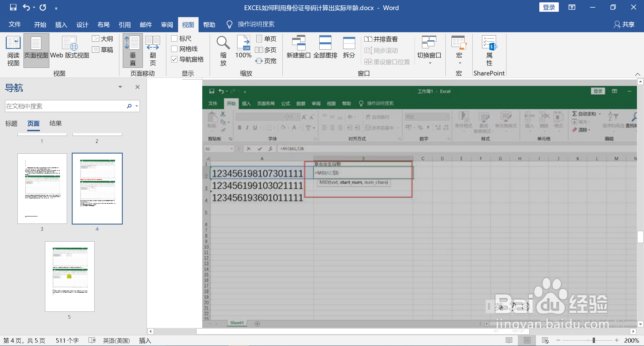Switch to Outline view (大纲)
The image size is (644, 346).
tap(103, 39)
